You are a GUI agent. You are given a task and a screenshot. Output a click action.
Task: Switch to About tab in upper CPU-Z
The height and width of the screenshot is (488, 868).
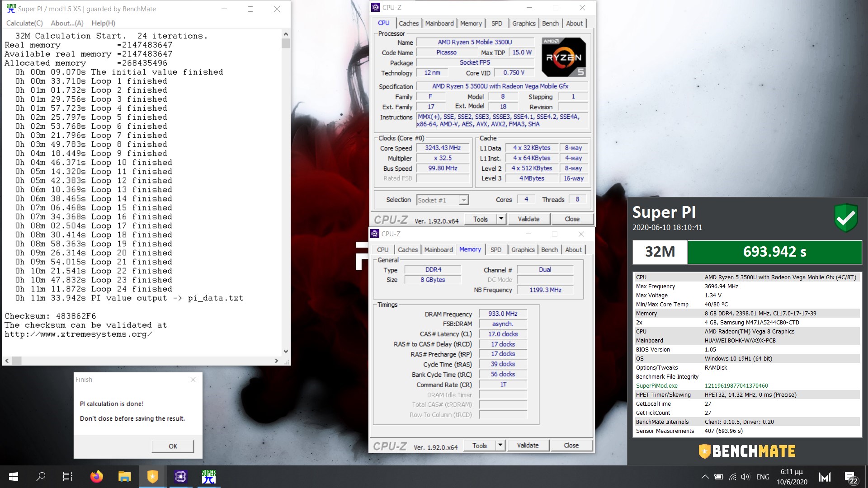(574, 23)
